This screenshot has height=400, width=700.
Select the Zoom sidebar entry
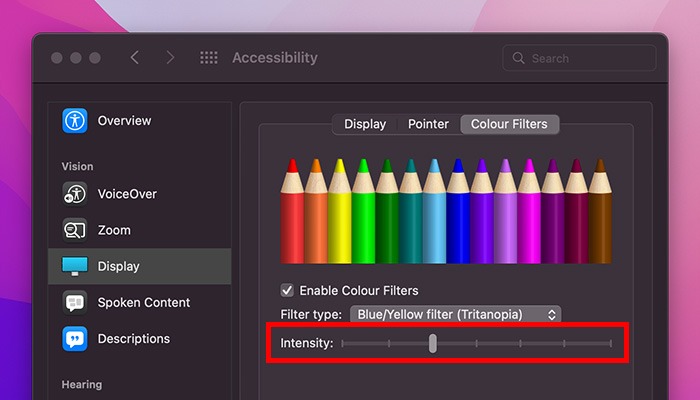tap(140, 230)
